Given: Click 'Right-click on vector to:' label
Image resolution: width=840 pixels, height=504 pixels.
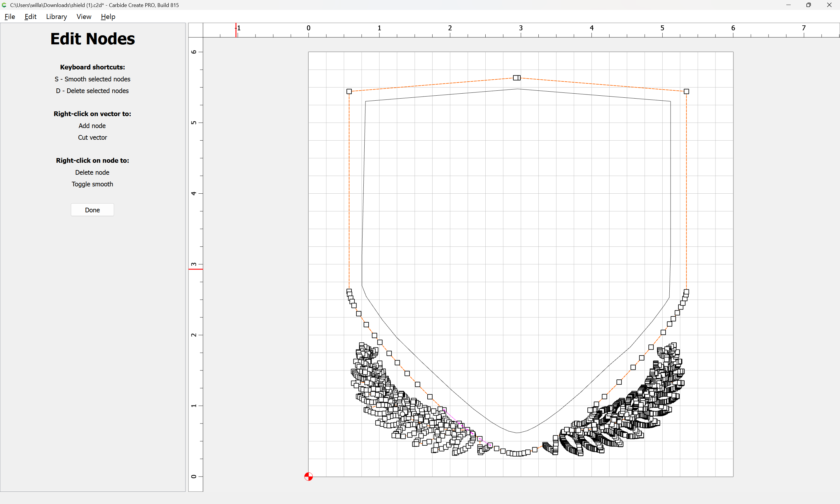Looking at the screenshot, I should click(92, 114).
